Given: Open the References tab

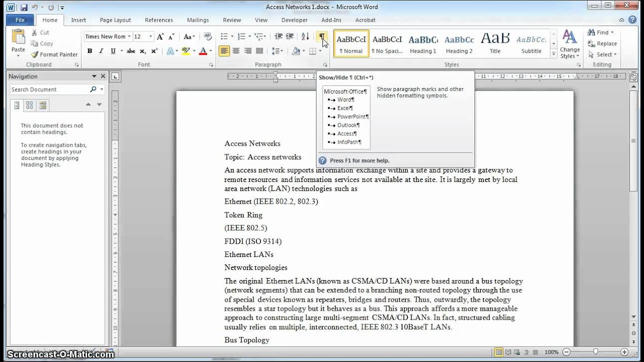Looking at the screenshot, I should pyautogui.click(x=159, y=20).
